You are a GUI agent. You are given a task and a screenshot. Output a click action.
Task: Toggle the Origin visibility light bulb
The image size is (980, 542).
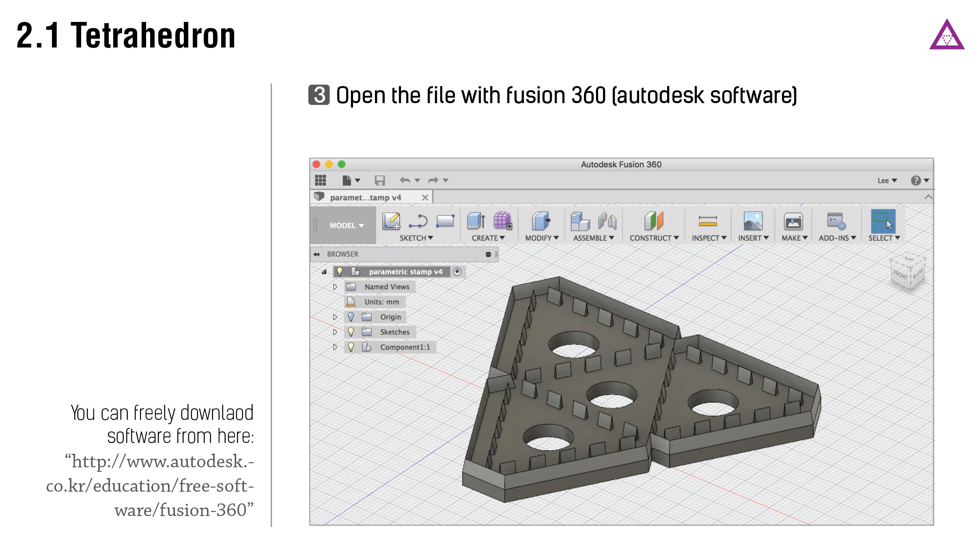pos(351,317)
